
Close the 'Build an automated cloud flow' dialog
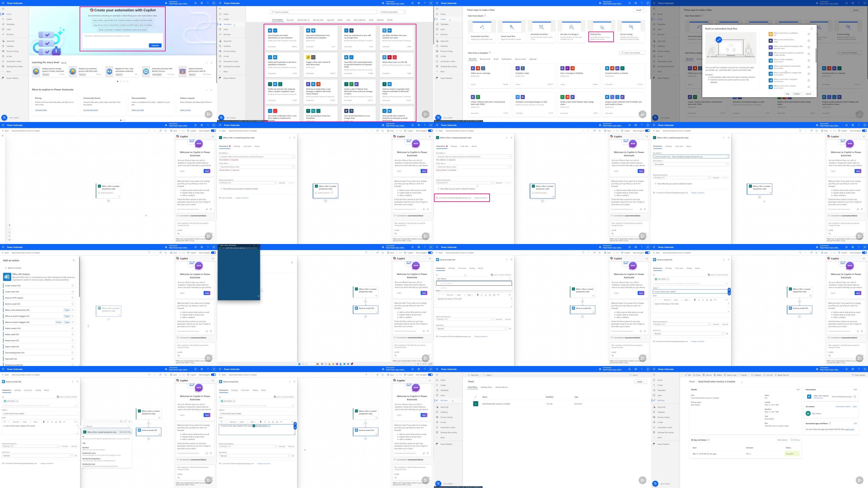click(x=811, y=29)
